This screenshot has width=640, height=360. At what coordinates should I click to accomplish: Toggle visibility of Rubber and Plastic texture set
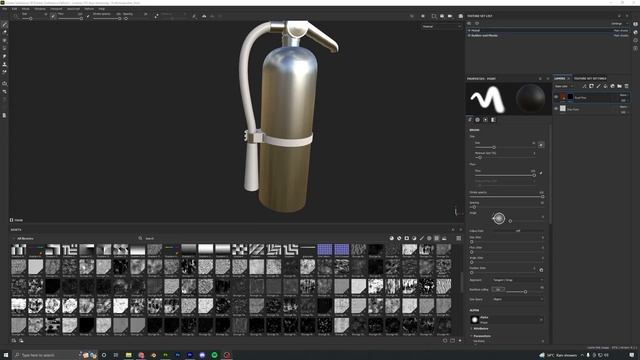tap(469, 36)
